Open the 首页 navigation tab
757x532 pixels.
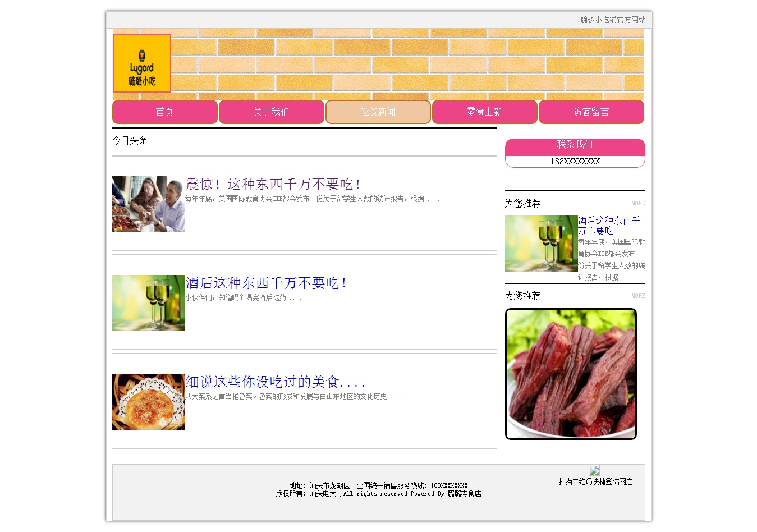[165, 112]
